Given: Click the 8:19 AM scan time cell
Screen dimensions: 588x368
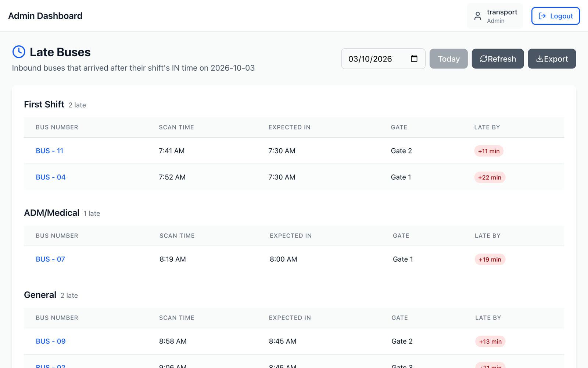Looking at the screenshot, I should point(173,259).
